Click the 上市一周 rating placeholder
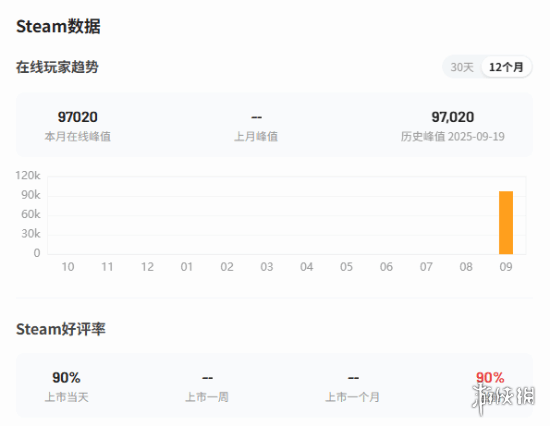This screenshot has width=550, height=426. (207, 378)
